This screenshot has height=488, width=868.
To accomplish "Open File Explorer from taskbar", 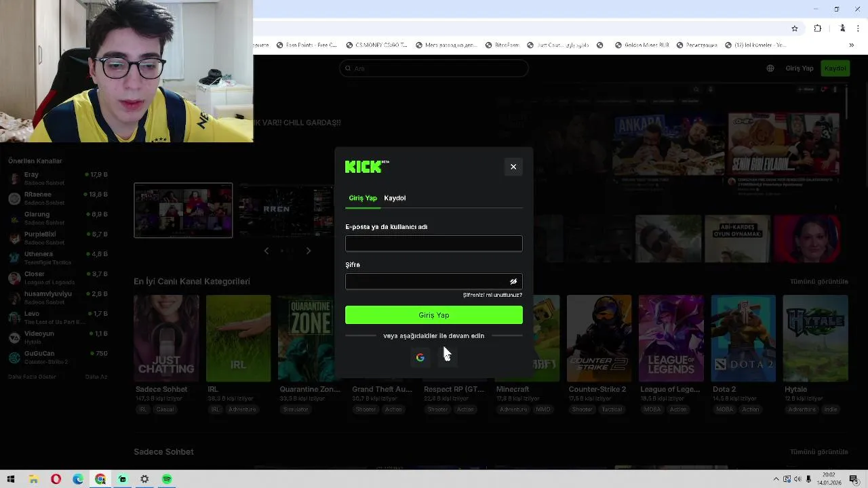I will click(x=33, y=479).
